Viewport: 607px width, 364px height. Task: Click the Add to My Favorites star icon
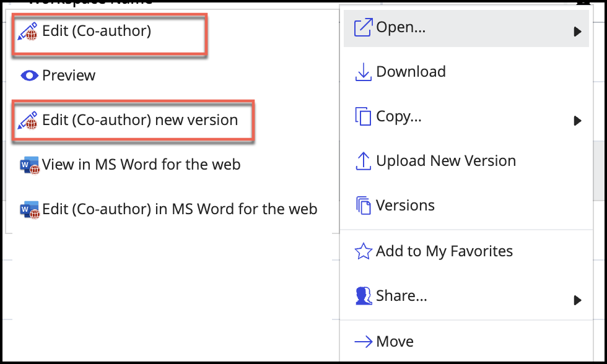(362, 251)
